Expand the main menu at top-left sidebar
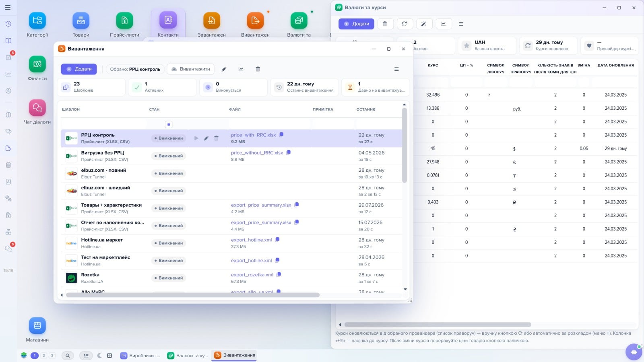 (8, 7)
